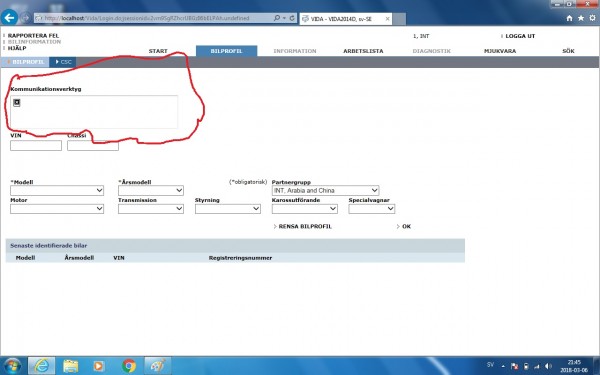The height and width of the screenshot is (375, 600).
Task: Click the RENSA BILPROFIL link
Action: (305, 227)
